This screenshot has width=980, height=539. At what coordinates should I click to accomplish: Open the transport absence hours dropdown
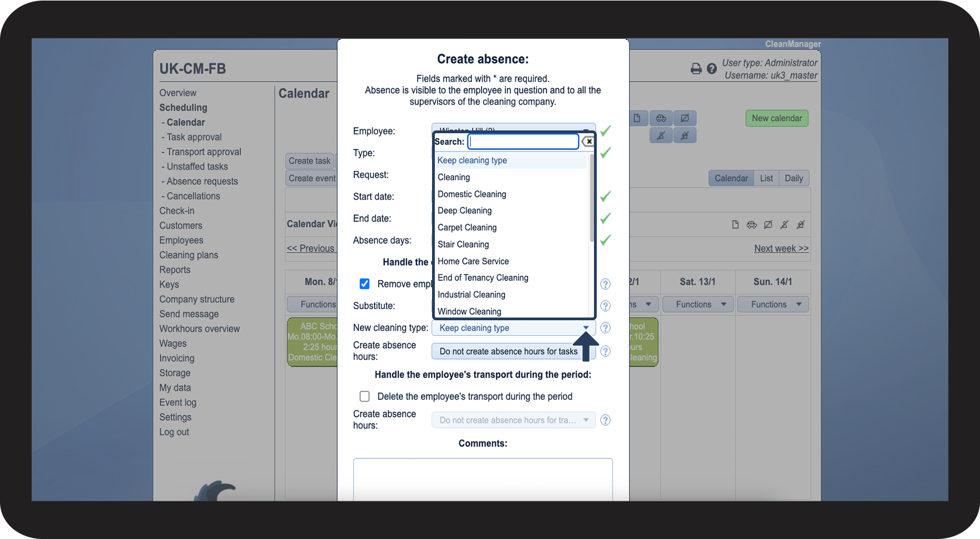tap(514, 420)
